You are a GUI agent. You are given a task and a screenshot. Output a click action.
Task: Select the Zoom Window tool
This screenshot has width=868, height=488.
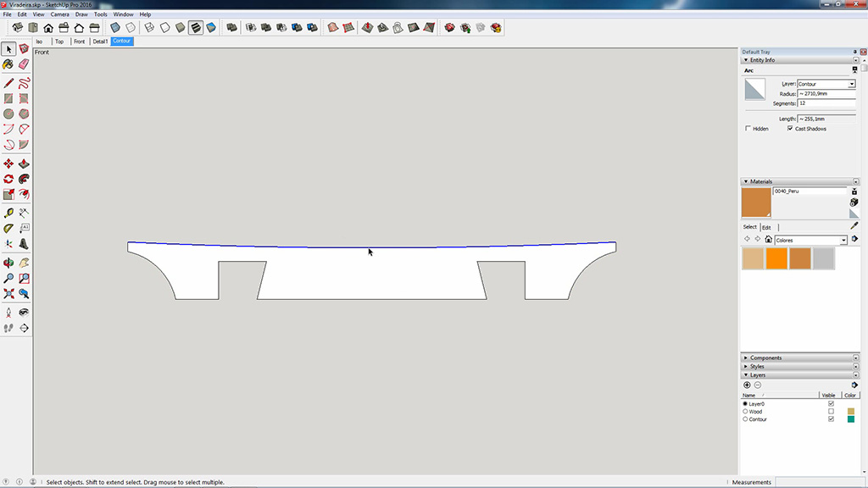[24, 278]
